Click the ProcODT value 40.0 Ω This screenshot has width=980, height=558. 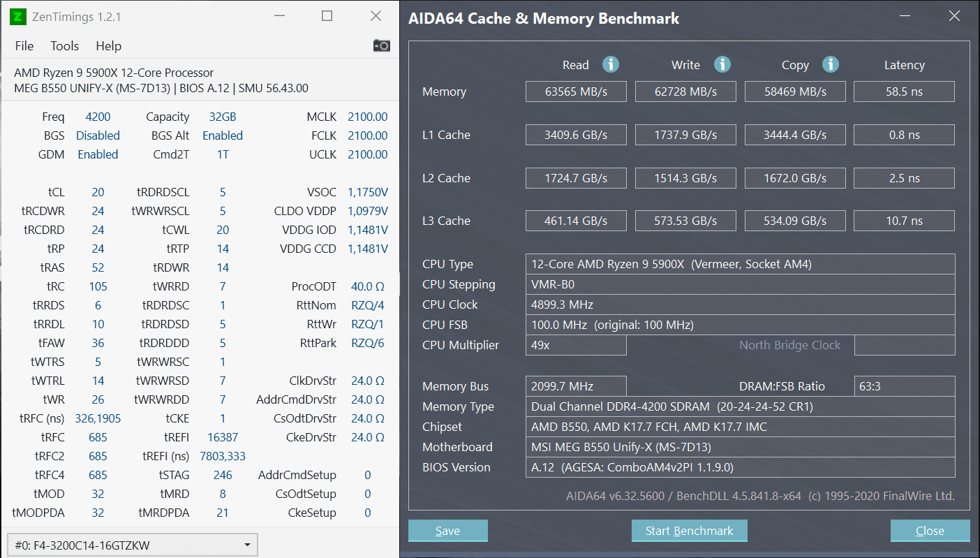pos(368,286)
